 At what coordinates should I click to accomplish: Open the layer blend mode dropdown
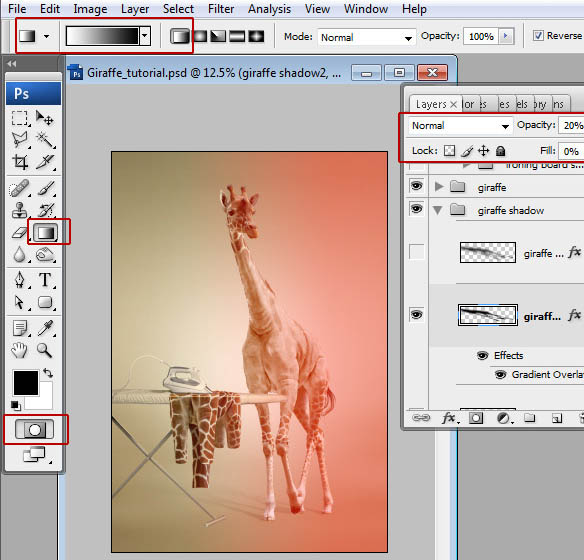(x=460, y=126)
